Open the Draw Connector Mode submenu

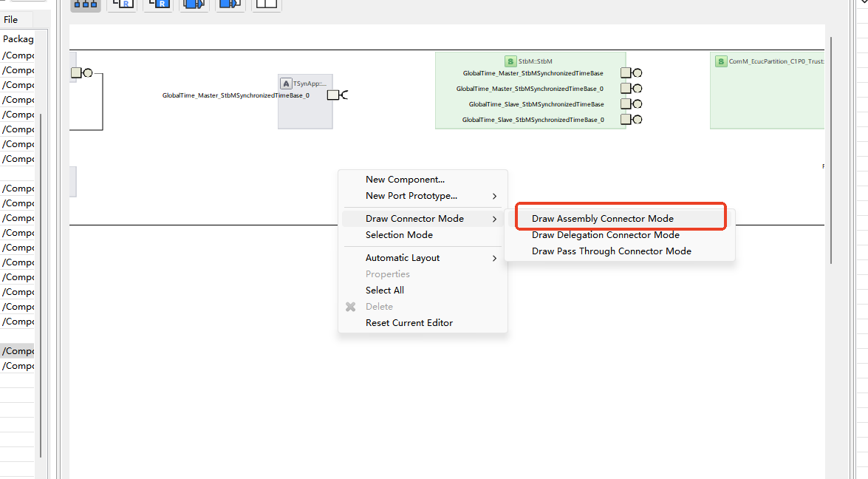414,219
